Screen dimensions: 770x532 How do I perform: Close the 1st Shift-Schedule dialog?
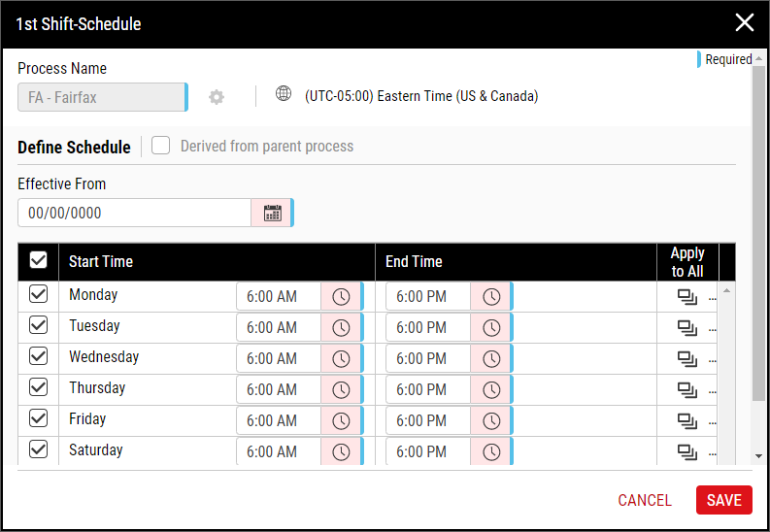pyautogui.click(x=745, y=23)
